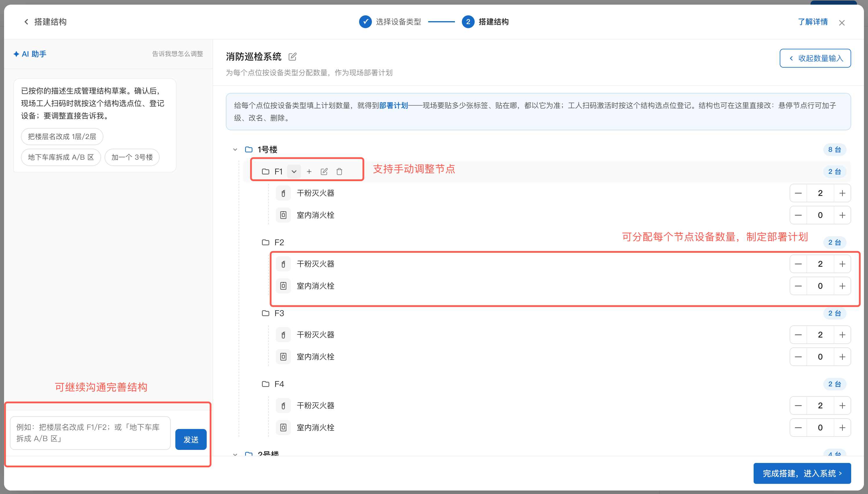Click the 1号楼 folder icon
This screenshot has height=494, width=868.
(x=249, y=150)
